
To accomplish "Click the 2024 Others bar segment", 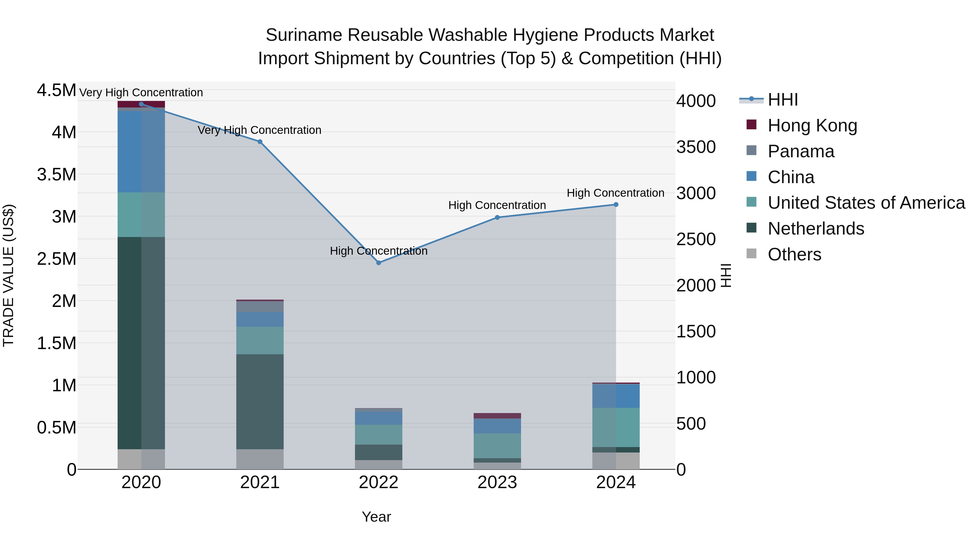I will pos(616,461).
